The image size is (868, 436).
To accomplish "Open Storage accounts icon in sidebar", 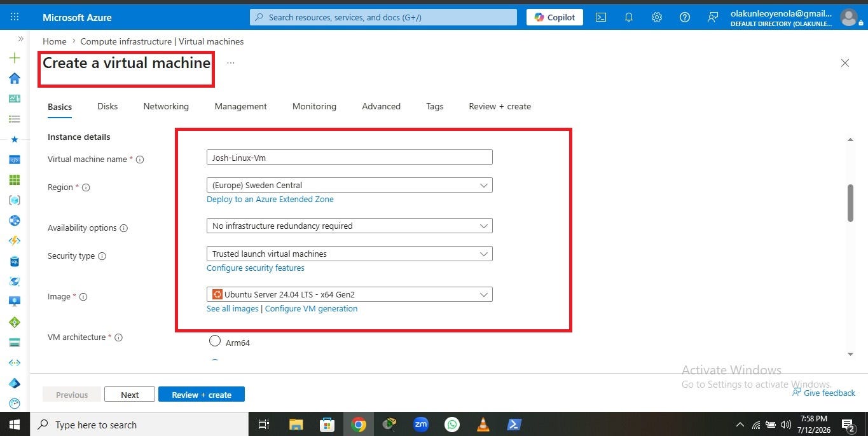I will (x=15, y=343).
